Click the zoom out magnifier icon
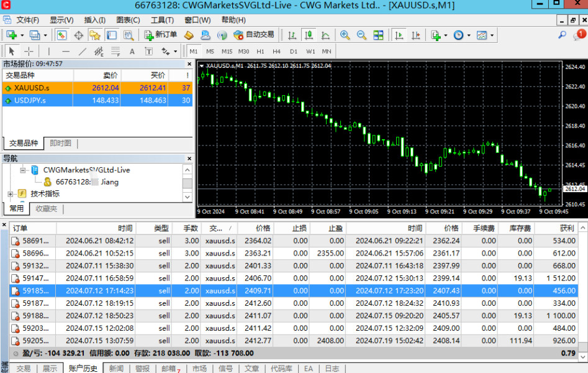The image size is (588, 373). pyautogui.click(x=361, y=35)
